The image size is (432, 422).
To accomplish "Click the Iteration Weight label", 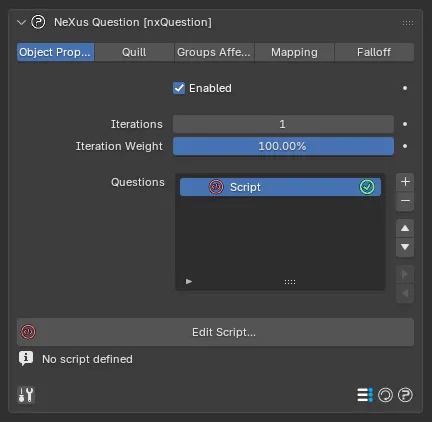I will [x=119, y=146].
